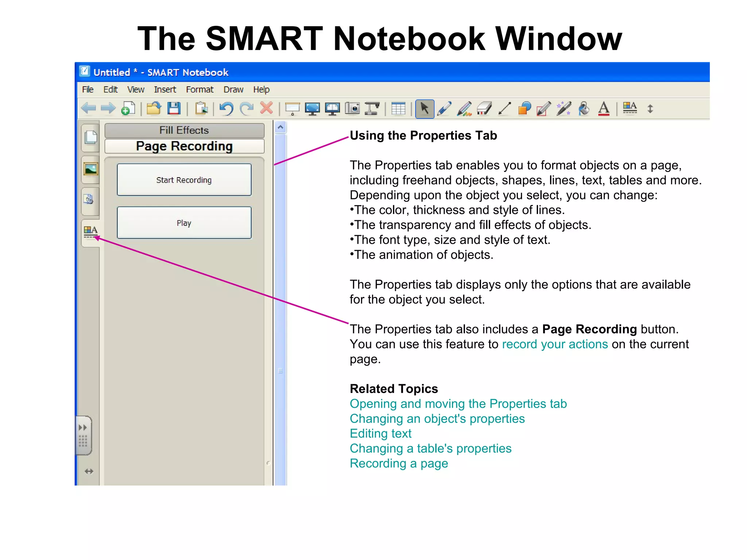Screen dimensions: 747x560
Task: Expand the Fill Effects section
Action: click(184, 130)
